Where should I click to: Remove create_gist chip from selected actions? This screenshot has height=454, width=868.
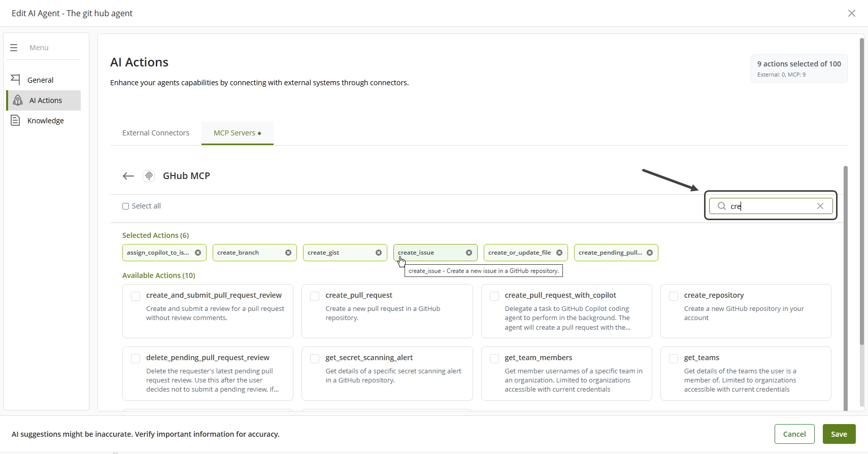point(379,253)
